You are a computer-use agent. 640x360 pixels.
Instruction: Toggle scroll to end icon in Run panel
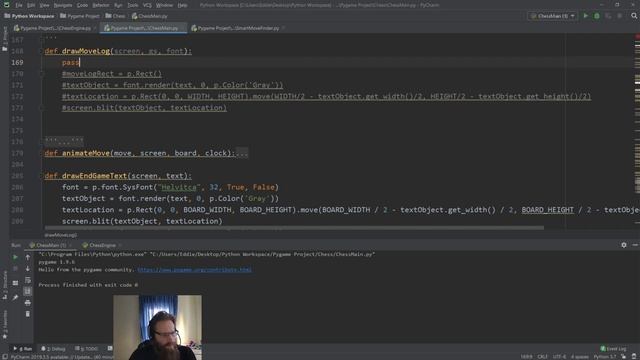point(28,291)
